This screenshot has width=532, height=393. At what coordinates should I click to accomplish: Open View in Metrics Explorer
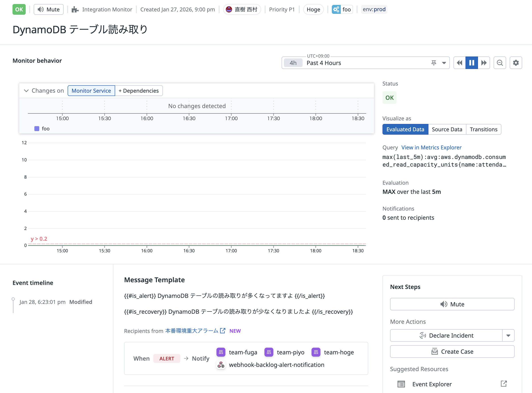click(431, 148)
